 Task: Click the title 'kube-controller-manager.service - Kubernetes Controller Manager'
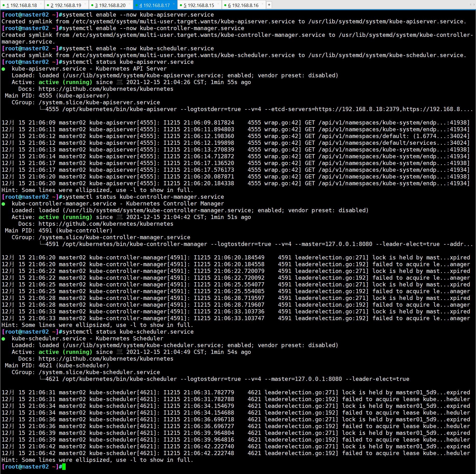coord(118,204)
